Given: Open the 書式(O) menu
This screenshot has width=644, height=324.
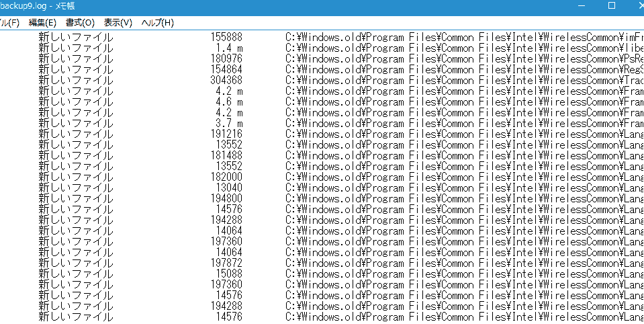Looking at the screenshot, I should [x=80, y=23].
